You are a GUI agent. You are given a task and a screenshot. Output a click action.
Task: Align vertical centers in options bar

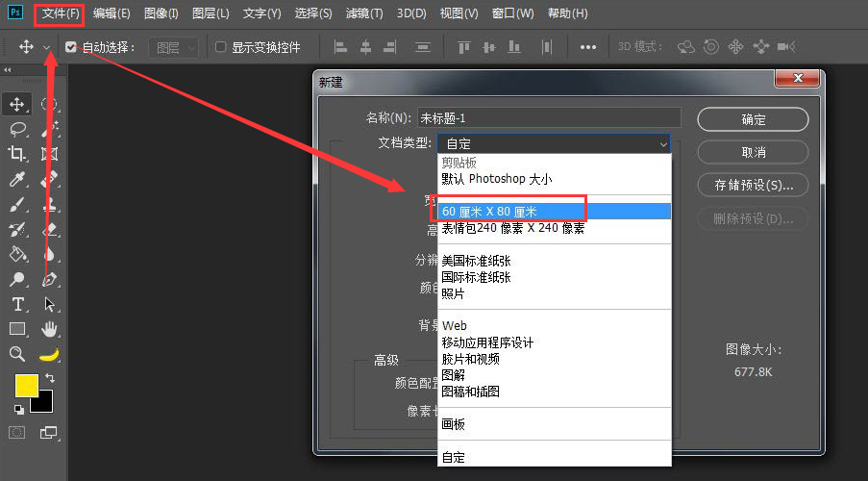tap(489, 47)
